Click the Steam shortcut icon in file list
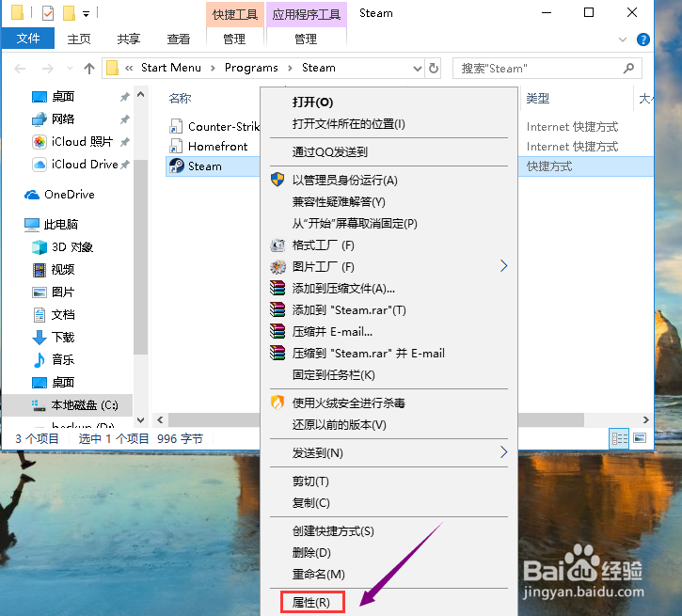The width and height of the screenshot is (682, 616). tap(176, 166)
